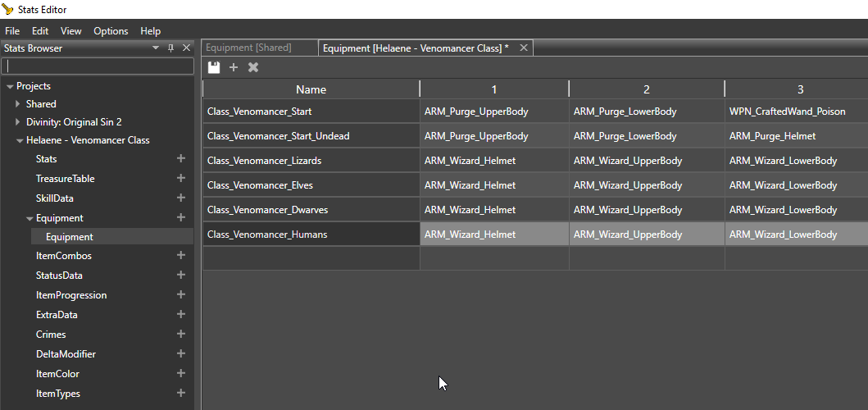
Task: Pin the Stats Browser panel
Action: click(171, 48)
